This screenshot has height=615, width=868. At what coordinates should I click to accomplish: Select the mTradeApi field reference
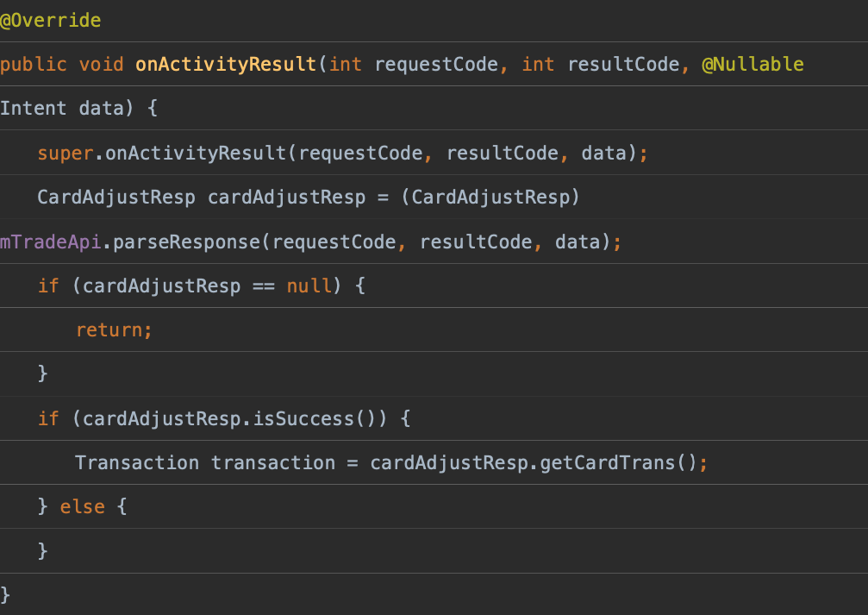pyautogui.click(x=51, y=242)
